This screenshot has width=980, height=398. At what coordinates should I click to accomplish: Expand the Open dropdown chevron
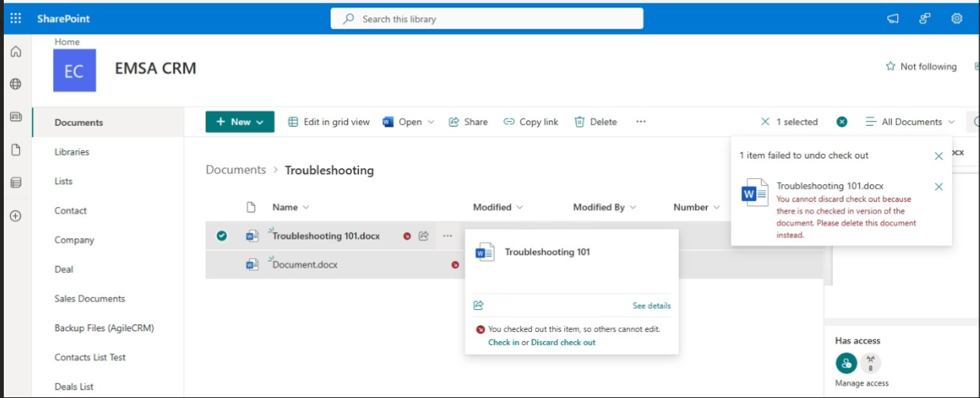click(x=432, y=122)
